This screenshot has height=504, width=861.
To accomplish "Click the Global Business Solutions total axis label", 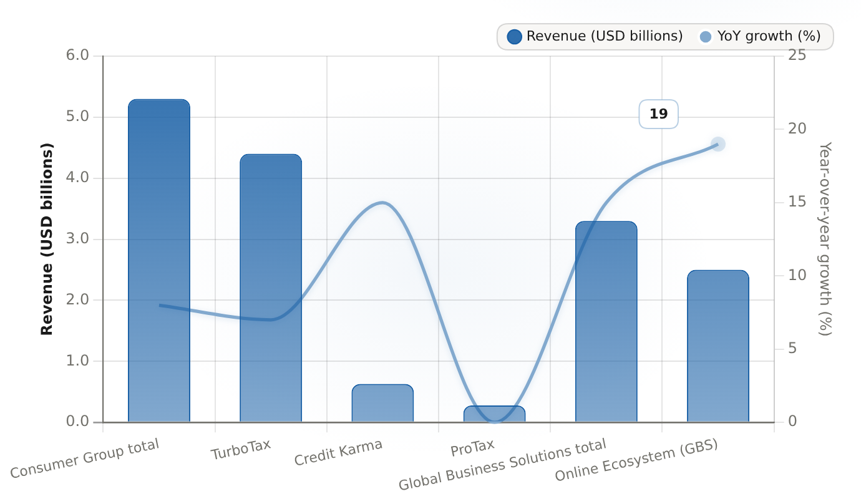I will click(x=502, y=465).
